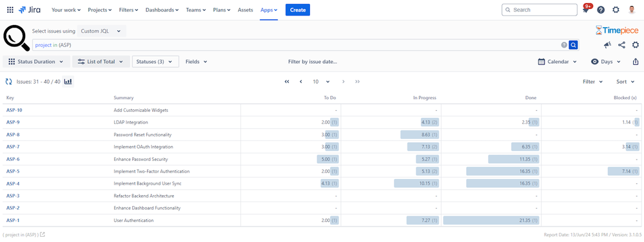Show the bar chart view icon
The height and width of the screenshot is (242, 644).
click(x=68, y=82)
